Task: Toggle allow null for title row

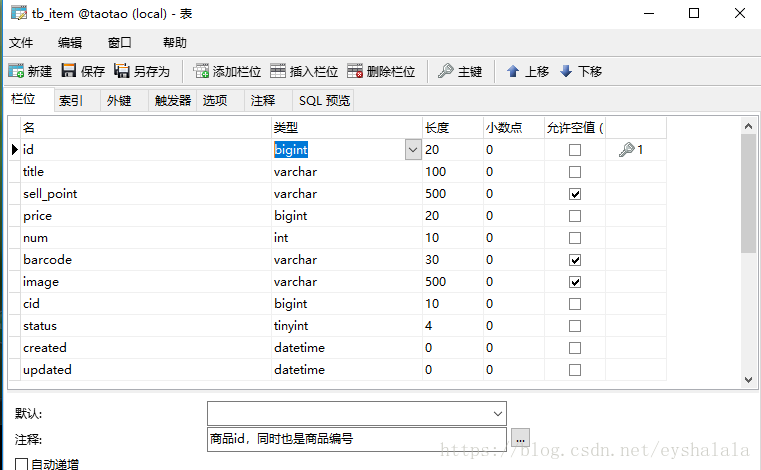Action: click(x=575, y=172)
